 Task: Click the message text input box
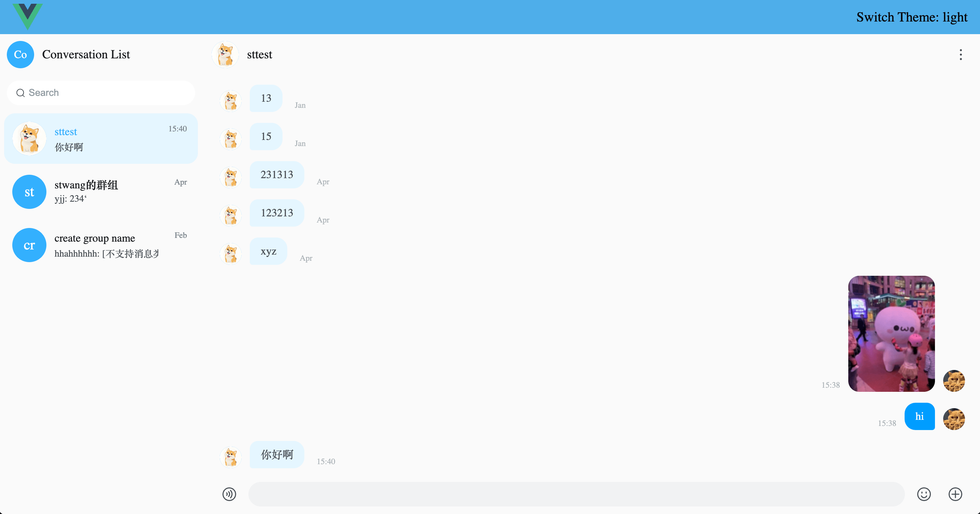pyautogui.click(x=576, y=494)
